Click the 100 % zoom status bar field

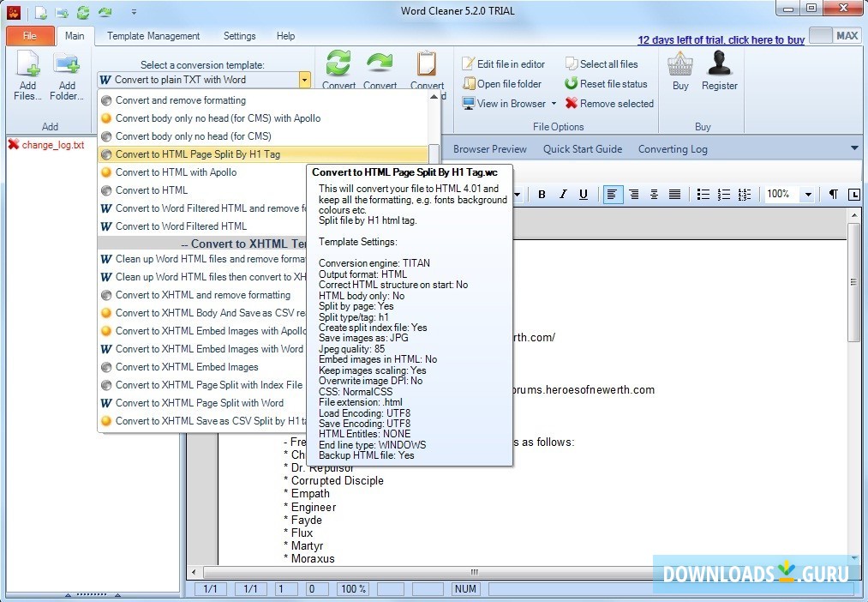click(353, 589)
